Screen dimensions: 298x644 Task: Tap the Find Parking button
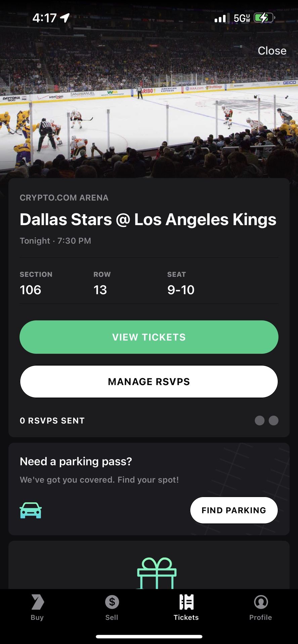coord(234,510)
